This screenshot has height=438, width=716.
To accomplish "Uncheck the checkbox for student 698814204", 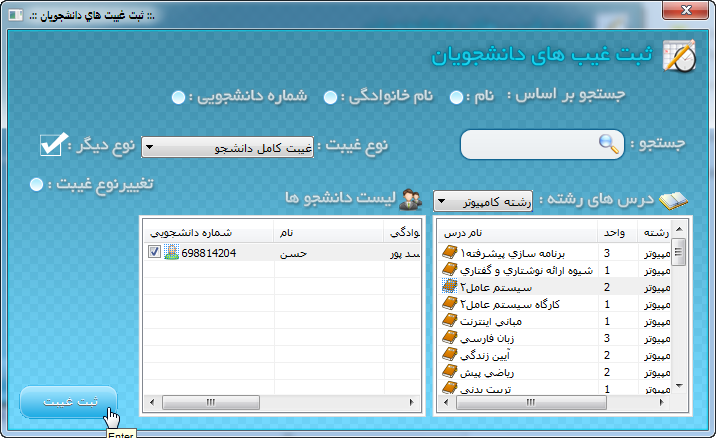I will pos(154,253).
